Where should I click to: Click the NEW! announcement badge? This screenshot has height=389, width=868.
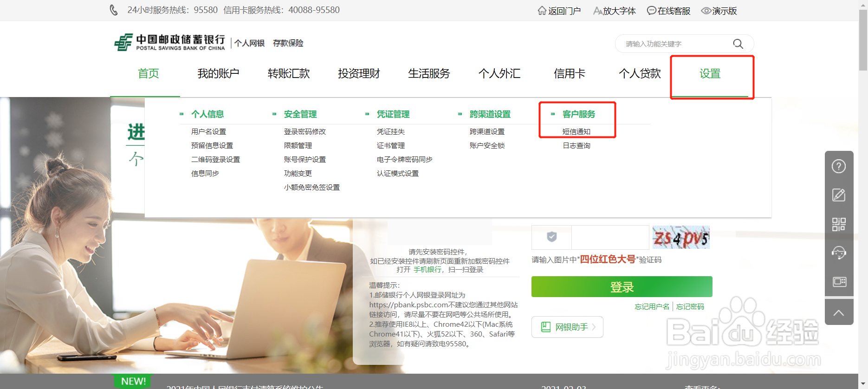[133, 381]
